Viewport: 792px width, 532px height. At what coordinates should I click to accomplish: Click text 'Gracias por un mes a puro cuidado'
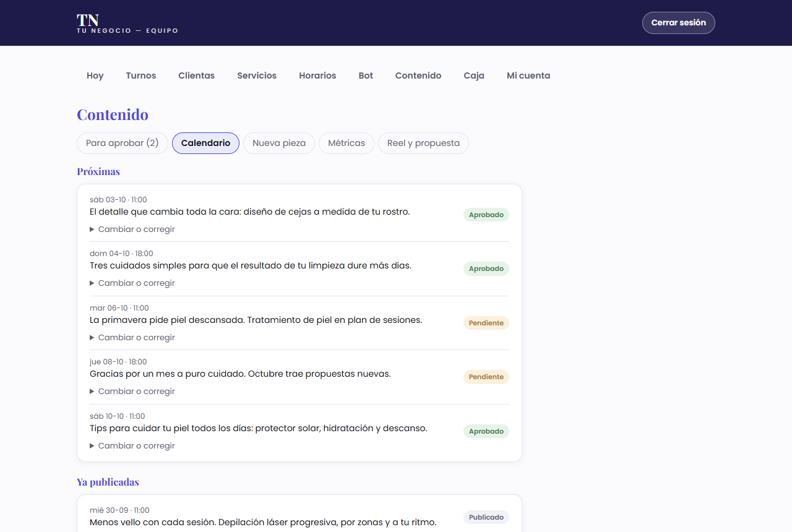pyautogui.click(x=168, y=374)
